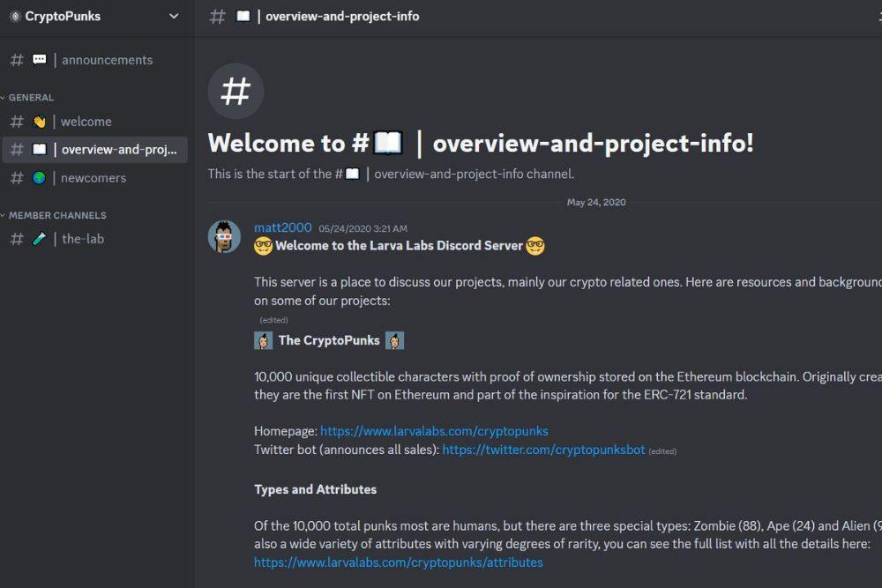Click the message timestamp 05/24/2020 3:21 AM
Screen dimensions: 882x588
coord(363,229)
